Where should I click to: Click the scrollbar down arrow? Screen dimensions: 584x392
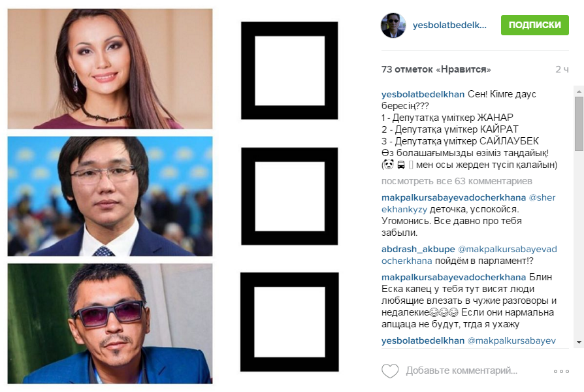pyautogui.click(x=579, y=342)
